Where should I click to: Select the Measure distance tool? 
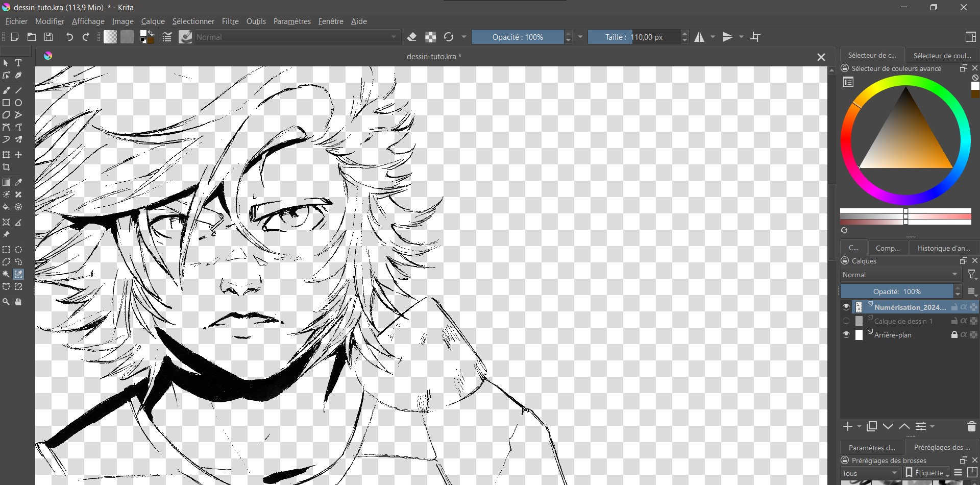18,222
